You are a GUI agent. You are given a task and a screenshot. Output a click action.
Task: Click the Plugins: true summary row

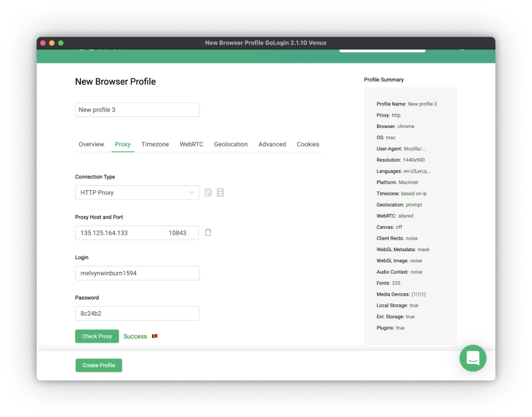(x=390, y=328)
